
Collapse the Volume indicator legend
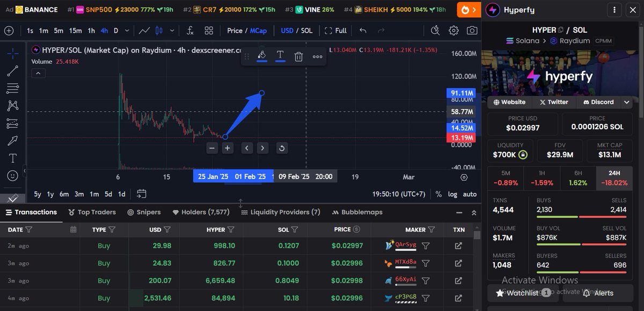(x=38, y=73)
